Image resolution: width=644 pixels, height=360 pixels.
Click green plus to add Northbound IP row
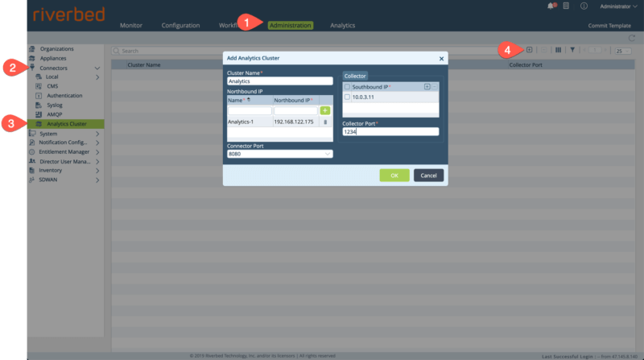click(325, 110)
